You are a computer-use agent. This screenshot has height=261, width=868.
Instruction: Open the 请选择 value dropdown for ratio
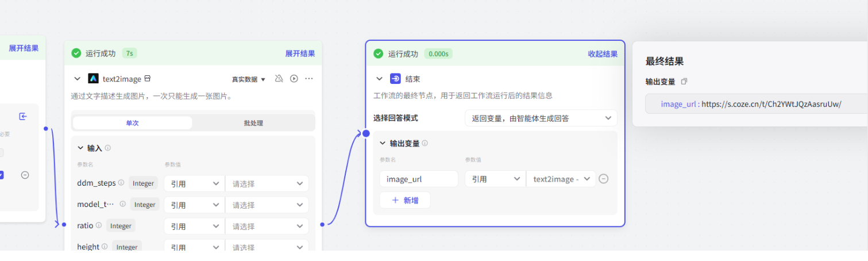click(x=267, y=226)
